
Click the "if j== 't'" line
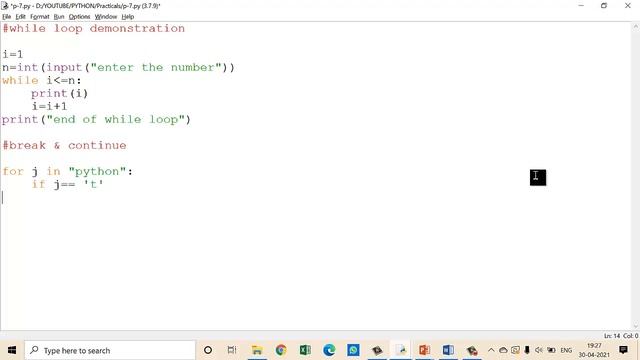point(68,184)
